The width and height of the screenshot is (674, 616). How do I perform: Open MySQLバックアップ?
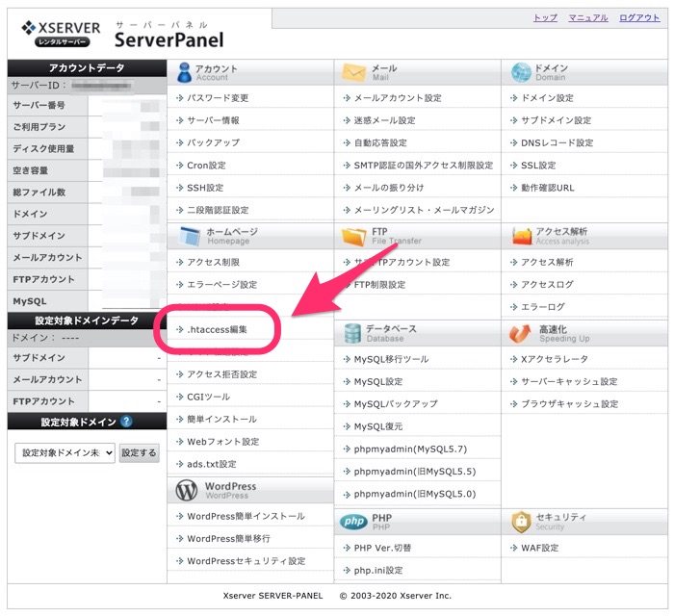[x=396, y=404]
